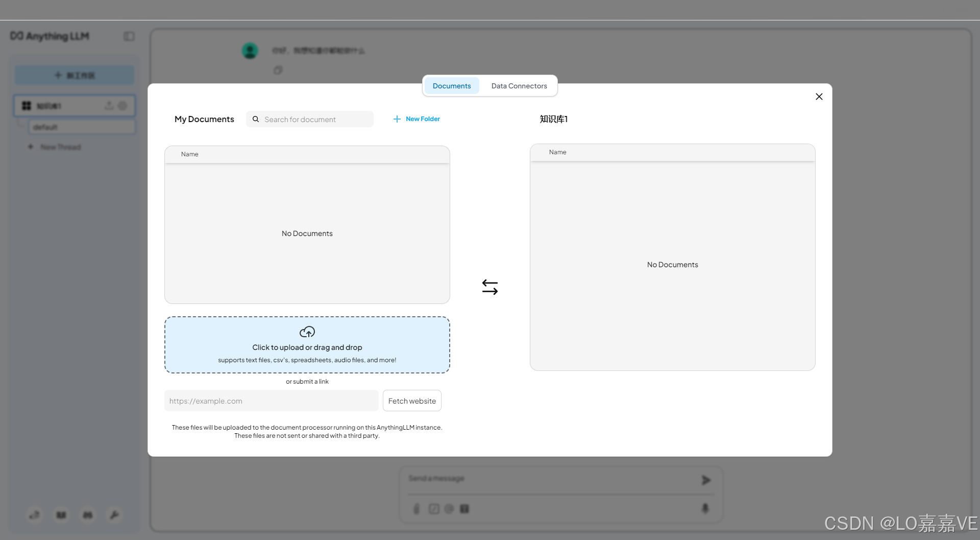Viewport: 980px width, 540px height.
Task: Click the text size icon in chat box
Action: pos(464,509)
